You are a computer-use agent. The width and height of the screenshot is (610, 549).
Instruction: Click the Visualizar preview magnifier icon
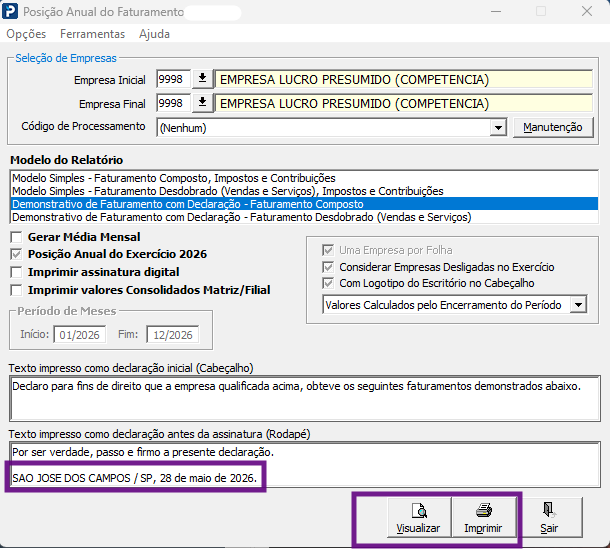(419, 510)
